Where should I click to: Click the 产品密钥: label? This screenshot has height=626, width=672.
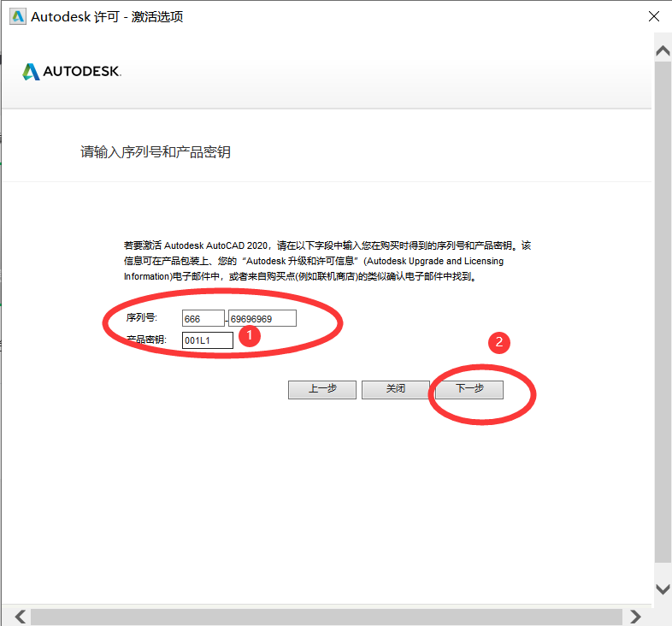[x=146, y=340]
